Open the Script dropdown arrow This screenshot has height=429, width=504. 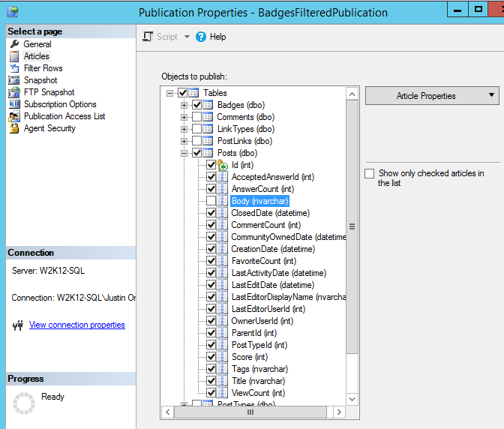click(x=186, y=37)
